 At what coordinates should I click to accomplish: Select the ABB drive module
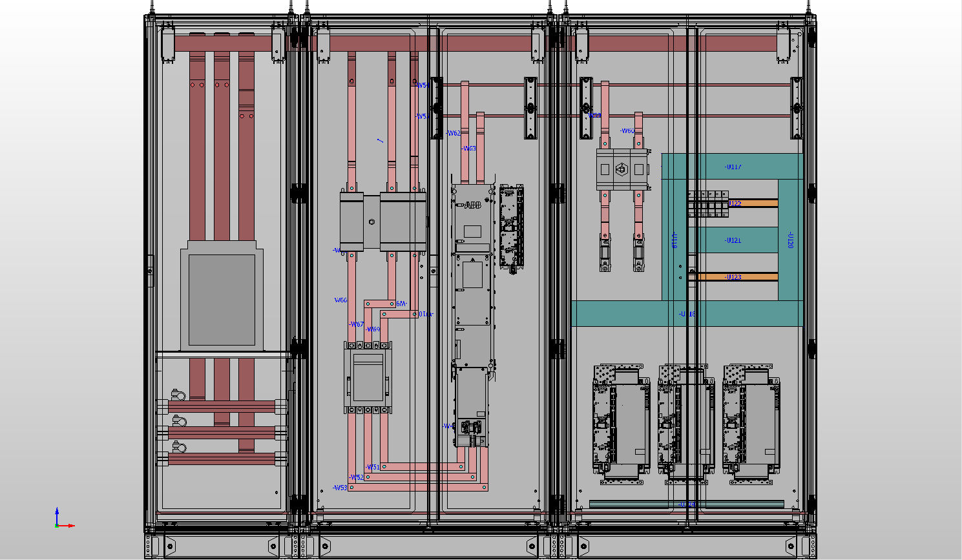(x=472, y=220)
